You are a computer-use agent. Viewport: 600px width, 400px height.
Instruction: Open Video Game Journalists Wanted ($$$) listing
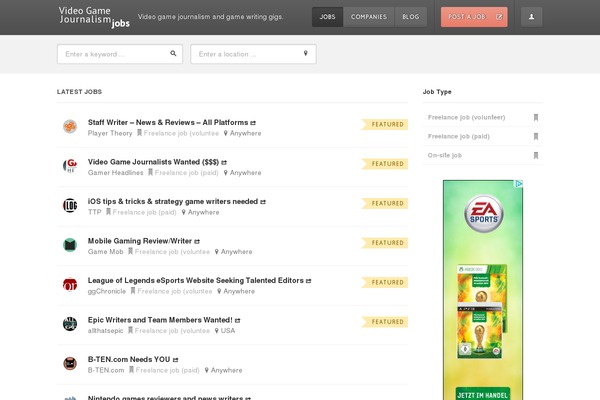(x=153, y=162)
